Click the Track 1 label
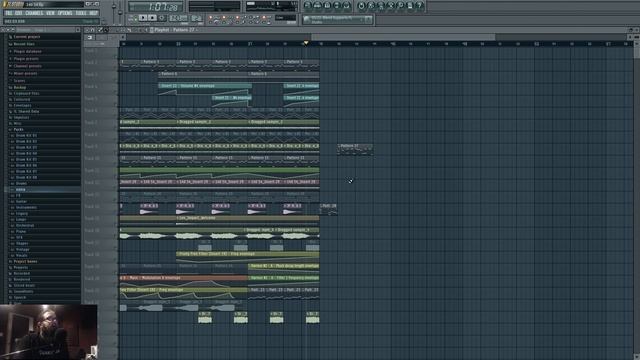This screenshot has width=640, height=360. 91,51
